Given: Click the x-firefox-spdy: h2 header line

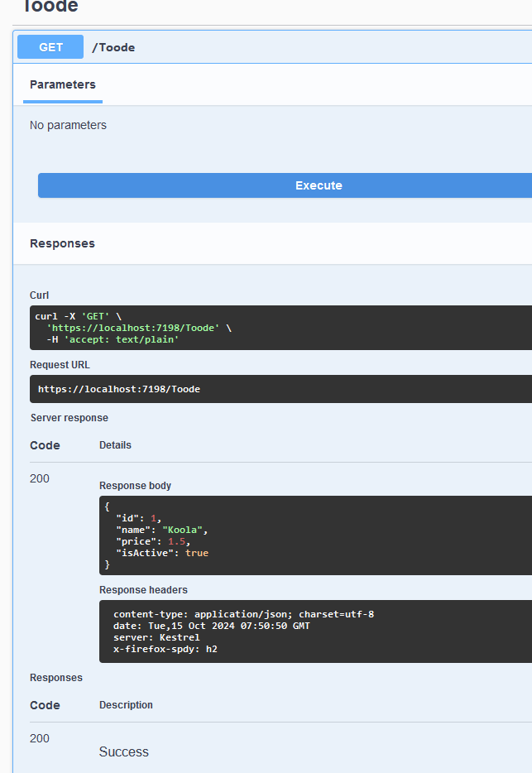Looking at the screenshot, I should pos(165,649).
